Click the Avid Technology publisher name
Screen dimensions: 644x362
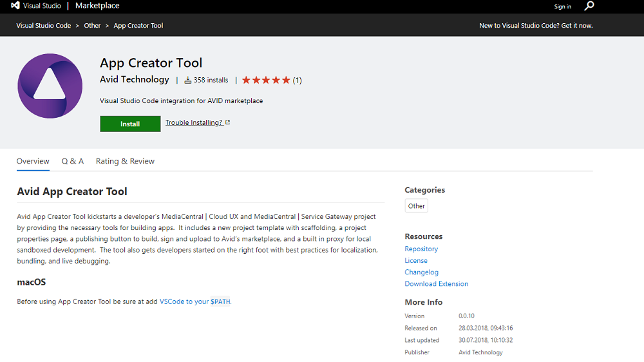(x=135, y=80)
